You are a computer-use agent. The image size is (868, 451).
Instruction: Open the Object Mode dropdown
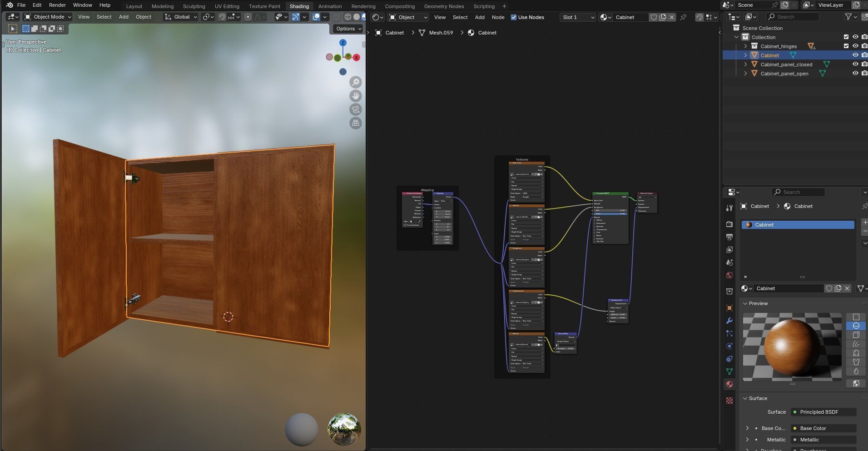[48, 17]
